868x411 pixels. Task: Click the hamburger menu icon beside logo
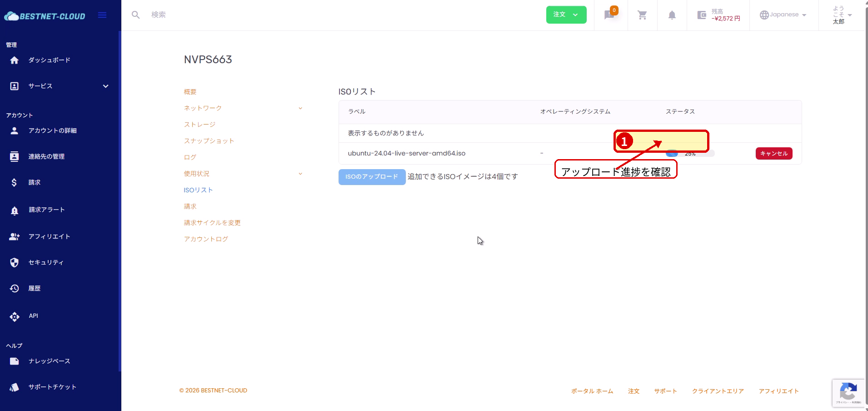[x=102, y=15]
